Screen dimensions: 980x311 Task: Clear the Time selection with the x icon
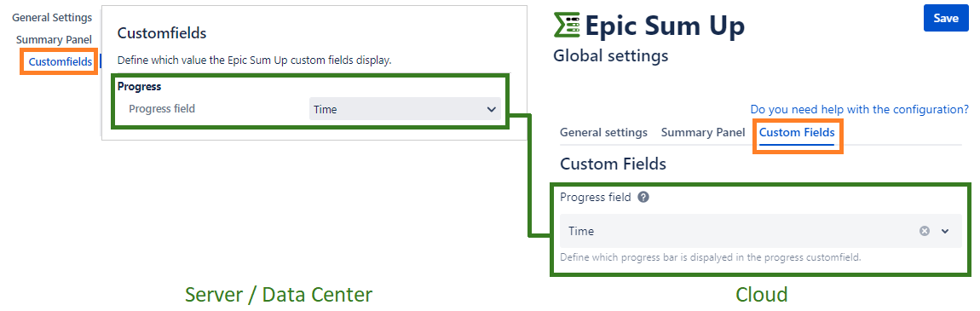[x=925, y=231]
